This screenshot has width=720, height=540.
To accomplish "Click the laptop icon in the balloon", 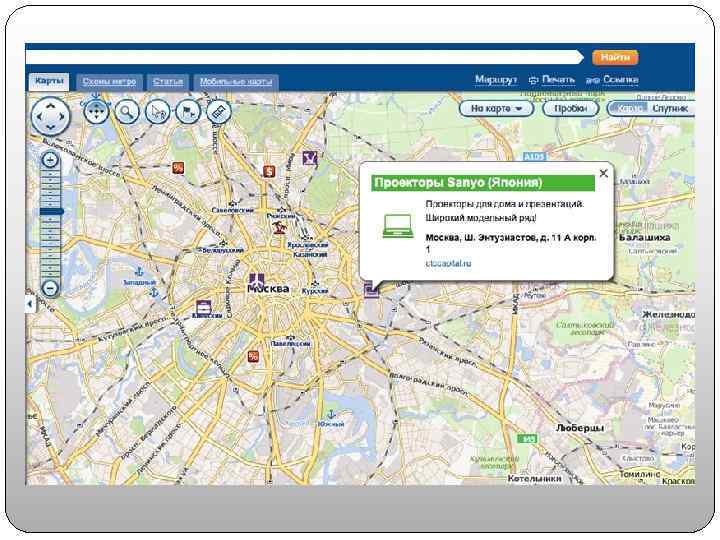I will (x=398, y=226).
